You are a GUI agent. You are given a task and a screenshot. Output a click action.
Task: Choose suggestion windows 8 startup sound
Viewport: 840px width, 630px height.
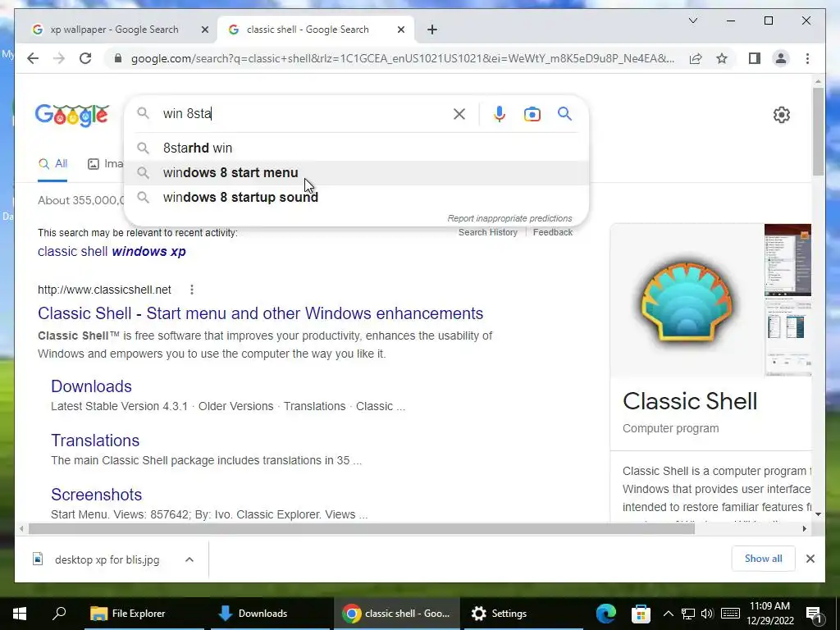click(356, 197)
